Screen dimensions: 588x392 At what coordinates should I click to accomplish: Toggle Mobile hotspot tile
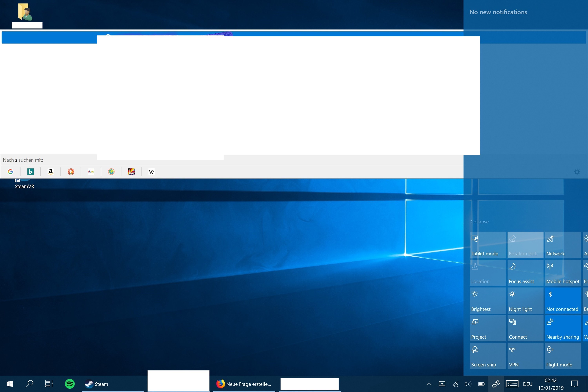[x=563, y=273]
